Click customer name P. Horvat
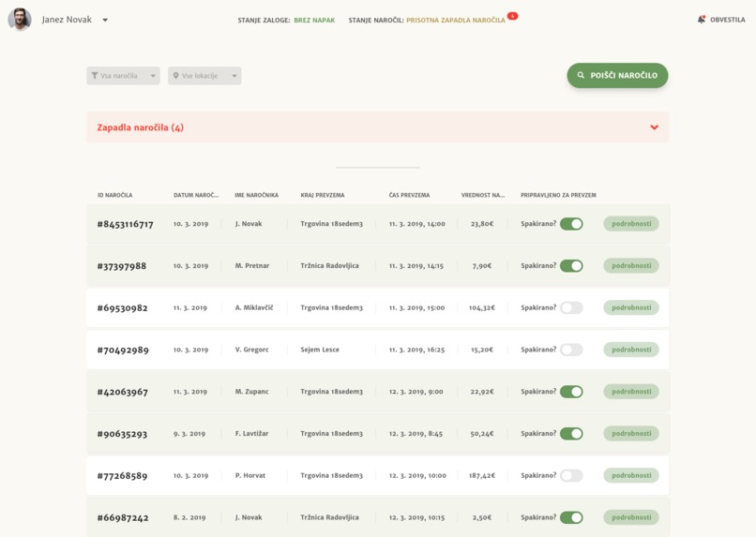This screenshot has height=537, width=756. [250, 475]
